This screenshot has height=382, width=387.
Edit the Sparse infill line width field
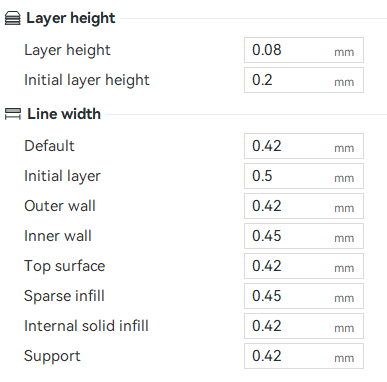304,296
